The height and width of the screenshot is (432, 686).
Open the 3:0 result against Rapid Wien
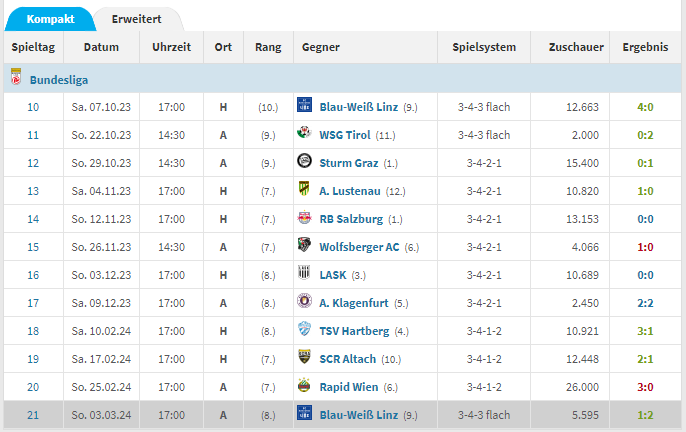click(x=645, y=385)
